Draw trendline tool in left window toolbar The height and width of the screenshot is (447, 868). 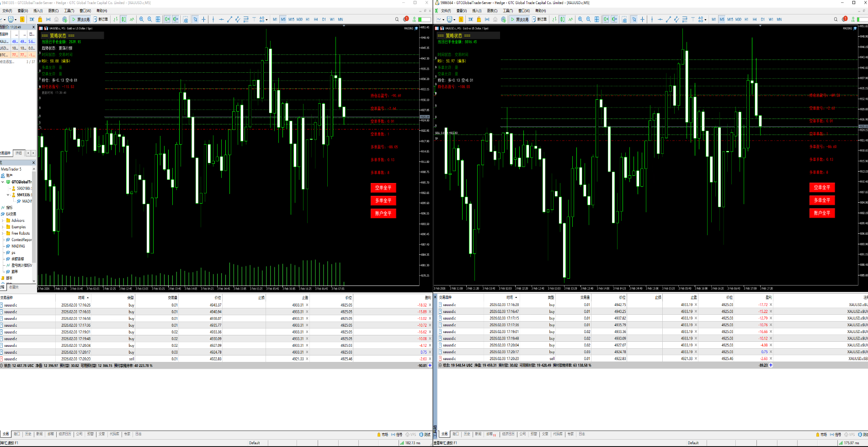229,19
